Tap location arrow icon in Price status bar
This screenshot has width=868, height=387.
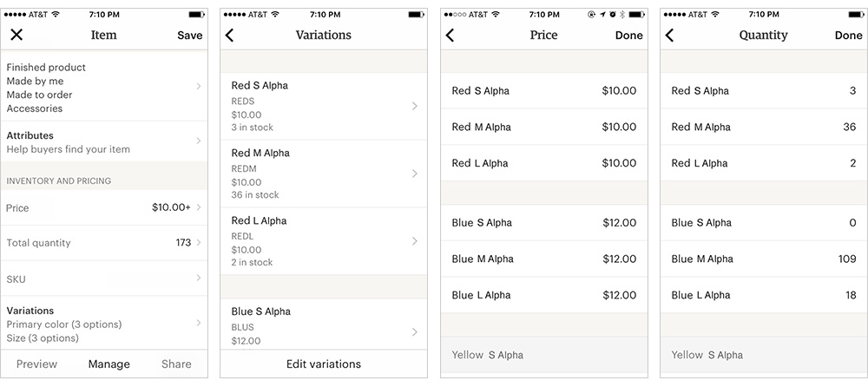[602, 15]
